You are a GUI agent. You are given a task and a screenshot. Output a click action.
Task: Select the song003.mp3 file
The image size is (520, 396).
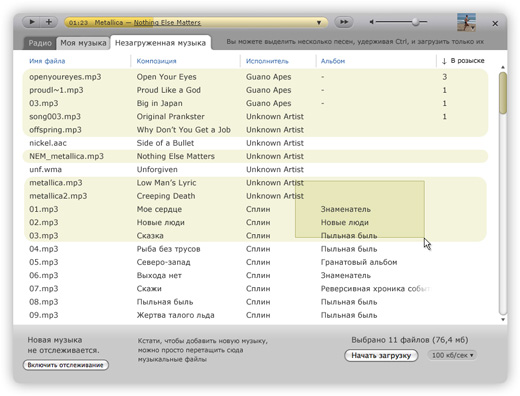coord(55,117)
